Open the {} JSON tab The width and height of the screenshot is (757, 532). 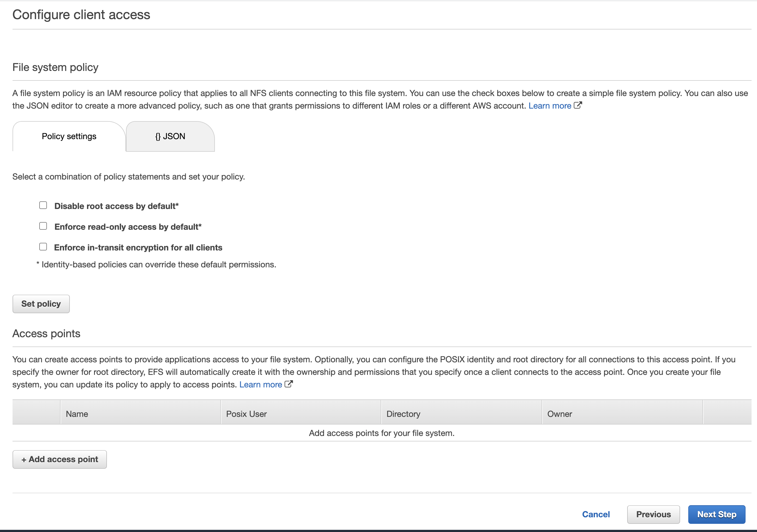click(170, 136)
